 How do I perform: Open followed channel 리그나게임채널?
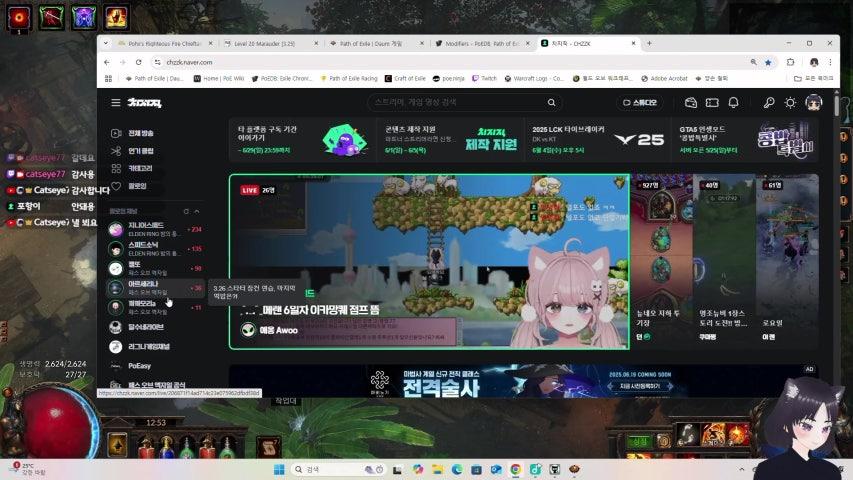click(x=154, y=347)
